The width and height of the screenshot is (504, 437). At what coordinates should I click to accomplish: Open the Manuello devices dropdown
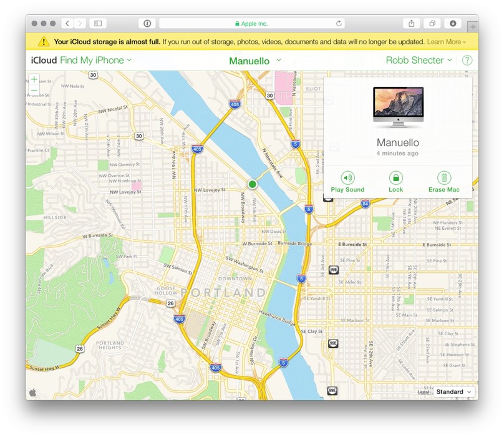click(255, 61)
